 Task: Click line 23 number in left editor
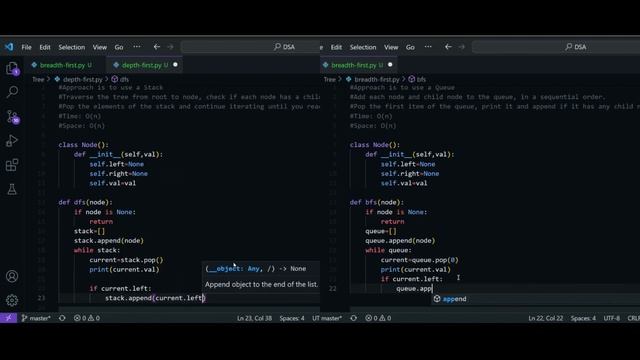tap(41, 298)
